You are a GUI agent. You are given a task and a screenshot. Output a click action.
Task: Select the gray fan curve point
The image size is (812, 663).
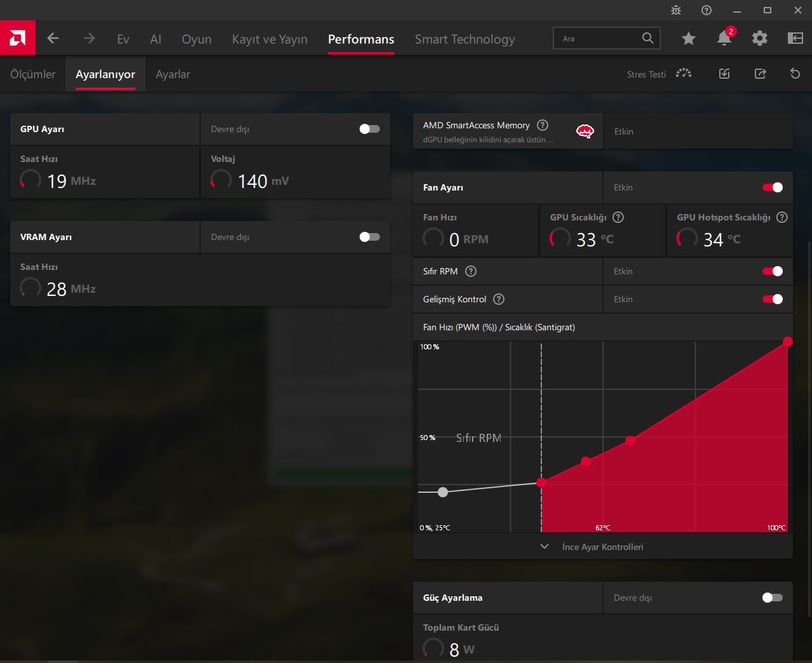[x=443, y=492]
